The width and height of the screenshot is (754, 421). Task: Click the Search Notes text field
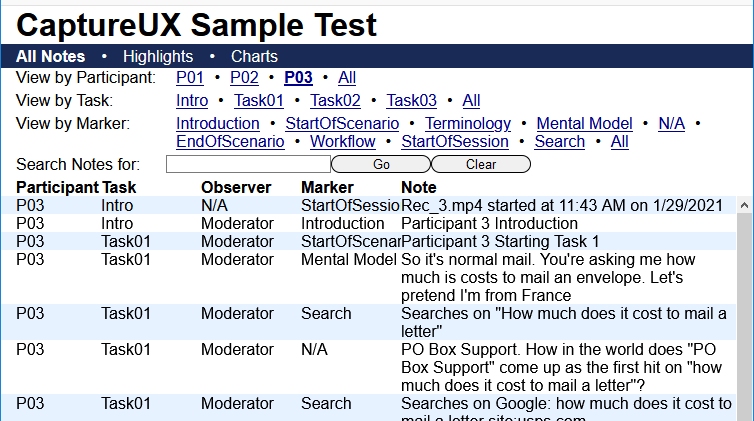tap(248, 164)
